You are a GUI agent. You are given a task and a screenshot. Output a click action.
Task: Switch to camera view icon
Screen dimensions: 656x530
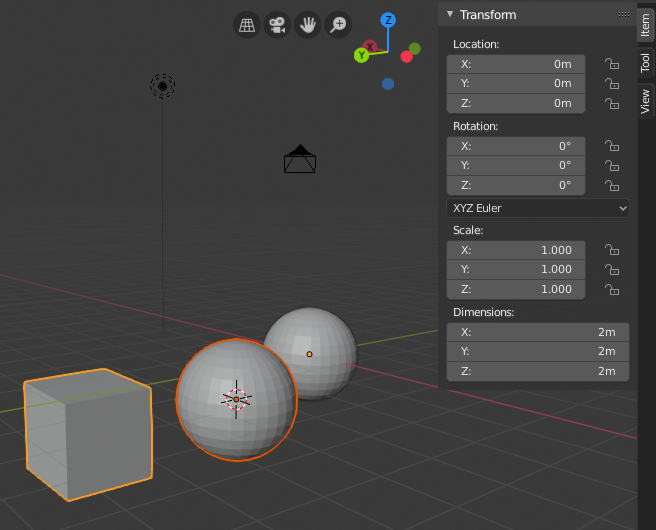pos(277,25)
